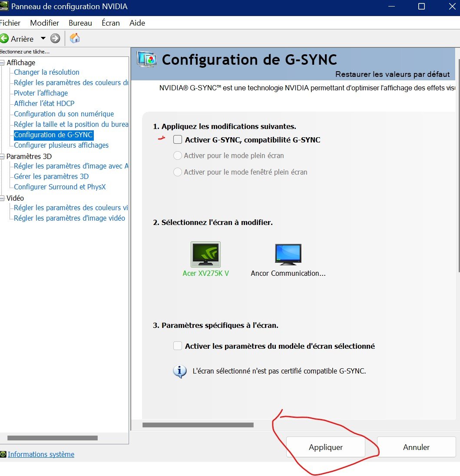
Task: Click the horizontal scrollbar of the task tree
Action: click(53, 438)
